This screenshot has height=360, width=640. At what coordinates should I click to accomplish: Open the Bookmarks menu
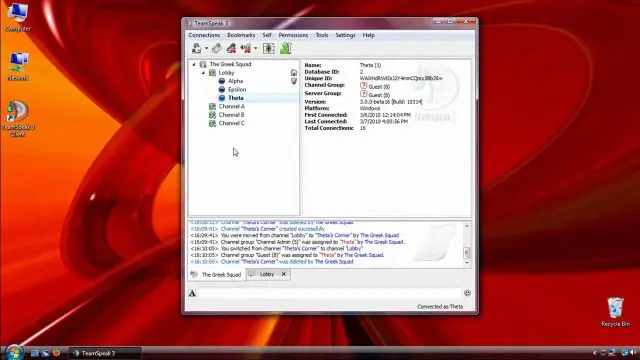pyautogui.click(x=241, y=35)
